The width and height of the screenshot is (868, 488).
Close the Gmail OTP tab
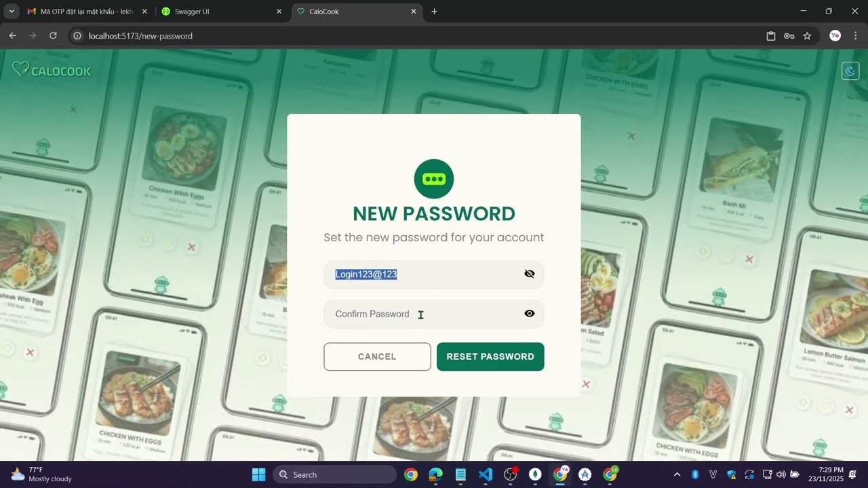(x=144, y=12)
